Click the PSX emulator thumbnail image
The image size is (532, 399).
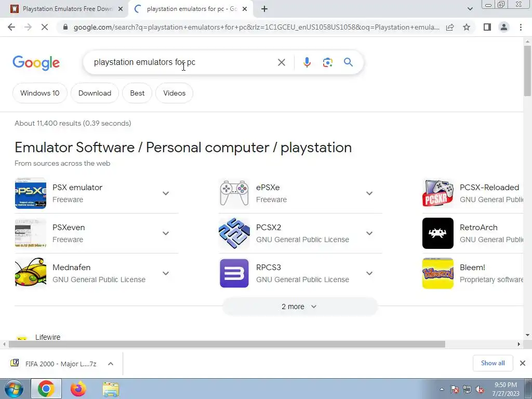click(x=31, y=193)
